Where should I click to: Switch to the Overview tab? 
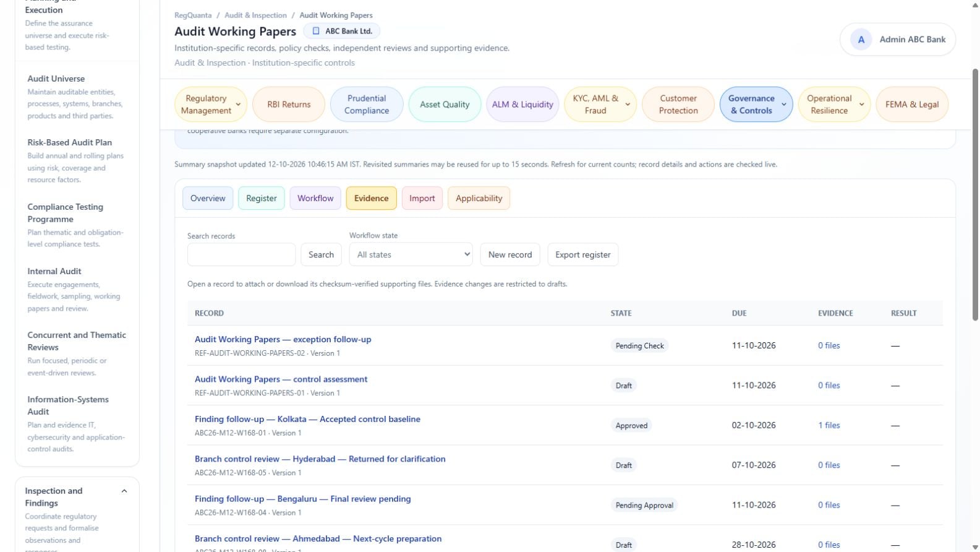(x=208, y=198)
